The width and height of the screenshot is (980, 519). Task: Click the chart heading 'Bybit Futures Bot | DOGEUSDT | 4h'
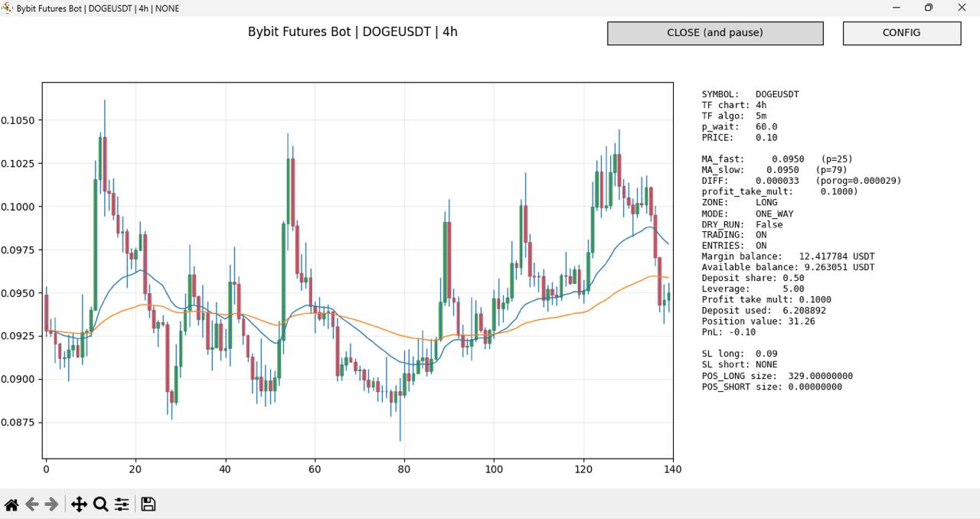353,32
